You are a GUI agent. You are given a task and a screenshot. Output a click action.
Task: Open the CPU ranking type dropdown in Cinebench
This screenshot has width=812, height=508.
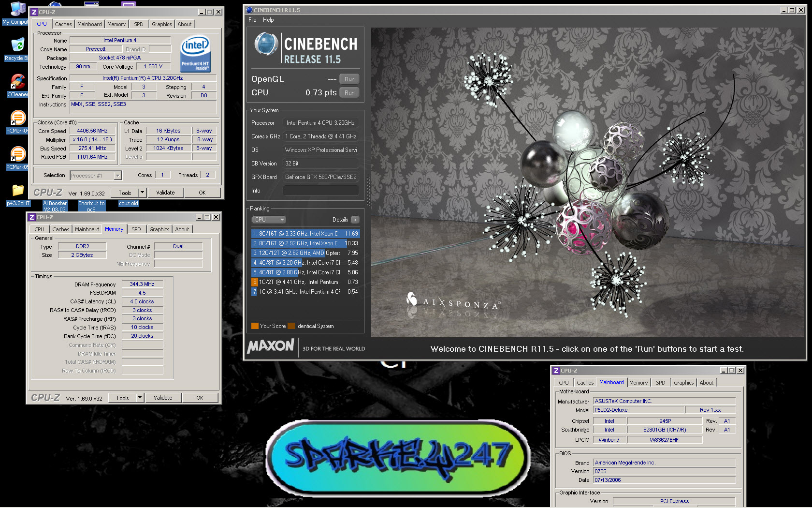point(269,220)
